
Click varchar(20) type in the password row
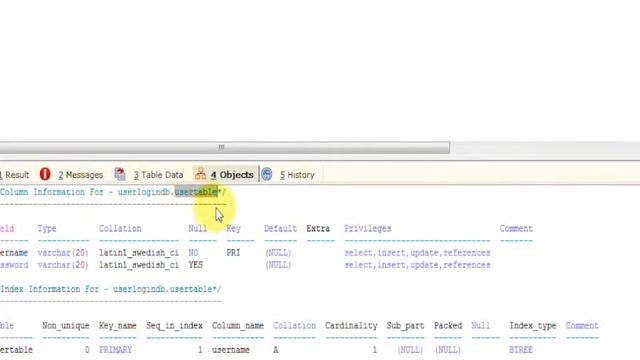[x=63, y=265]
